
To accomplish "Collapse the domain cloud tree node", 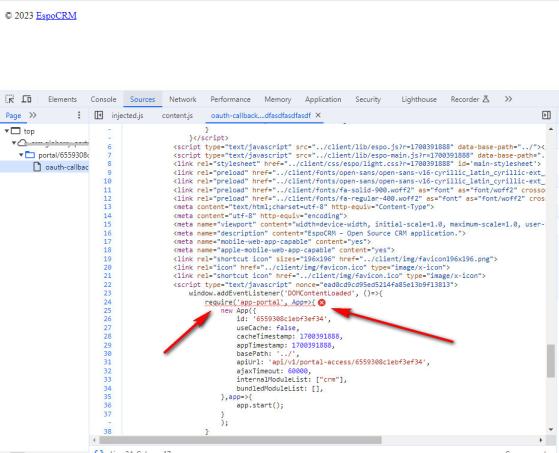I will click(x=14, y=143).
